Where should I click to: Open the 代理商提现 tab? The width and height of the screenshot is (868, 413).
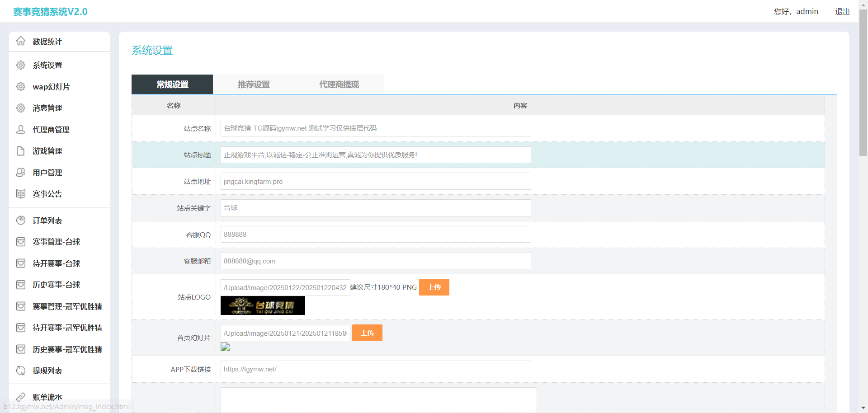coord(339,84)
